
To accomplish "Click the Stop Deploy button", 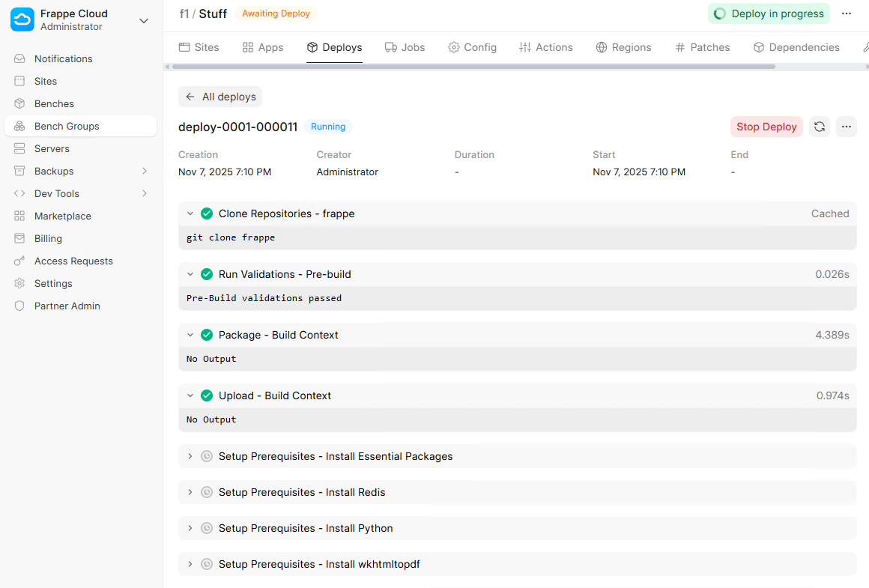I will [x=766, y=127].
